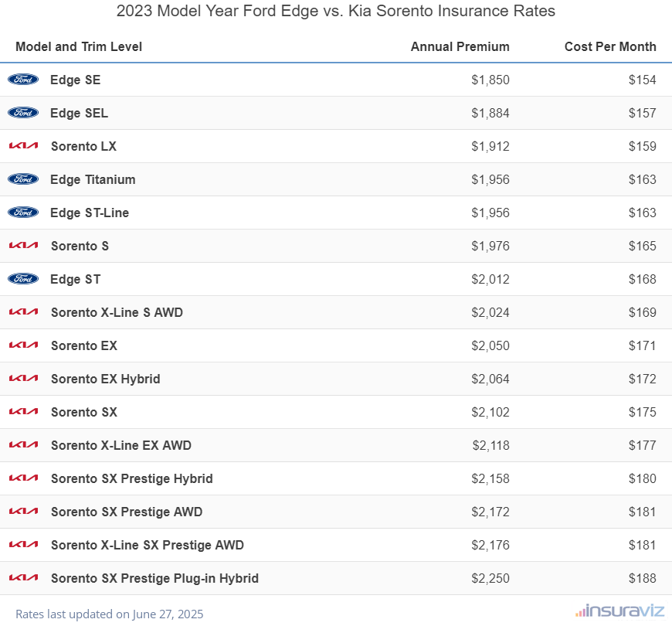The height and width of the screenshot is (626, 672).
Task: Select the Edge ST-Line trim name
Action: click(90, 213)
